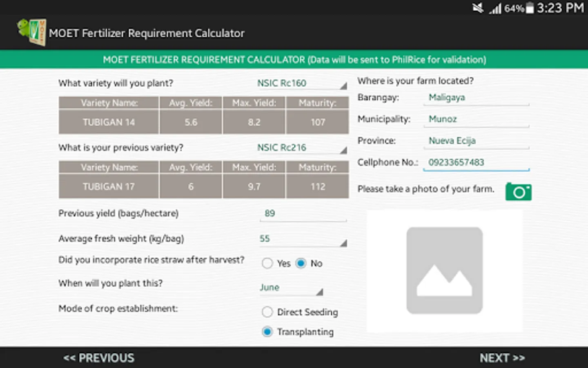Tap the TUBIGAN 14 variety name cell

tap(109, 122)
